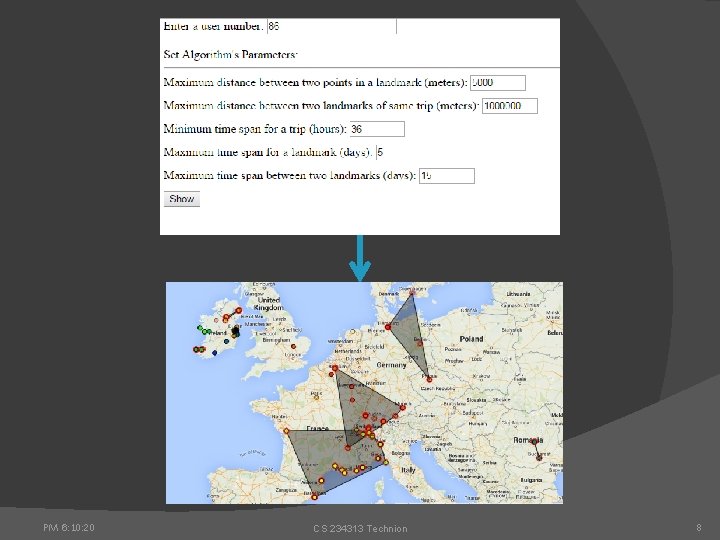Click the "Minimum time span for a trip (hours):" label
Viewport: 720px width, 540px height.
coord(255,129)
